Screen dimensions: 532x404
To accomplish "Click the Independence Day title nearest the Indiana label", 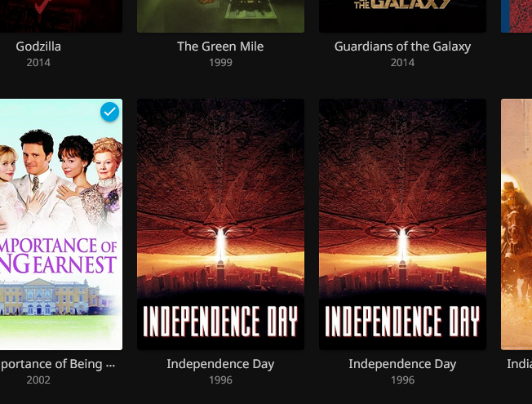I will point(402,364).
